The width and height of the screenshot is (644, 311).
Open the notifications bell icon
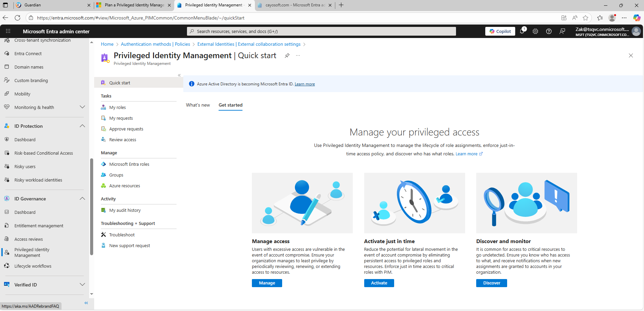(522, 31)
